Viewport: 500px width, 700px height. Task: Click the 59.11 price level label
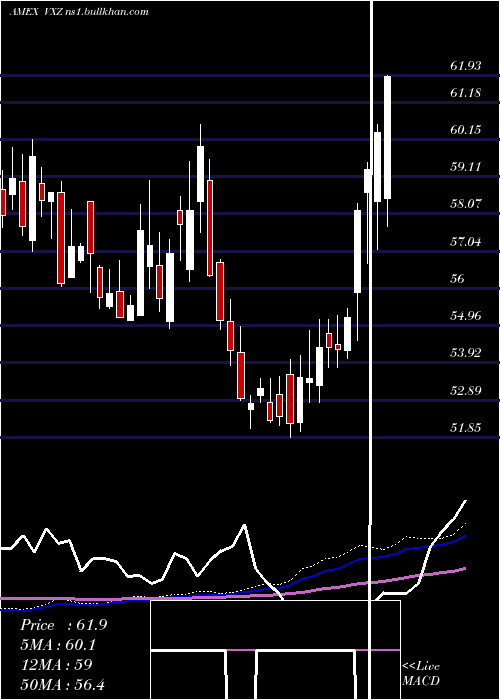tap(466, 167)
